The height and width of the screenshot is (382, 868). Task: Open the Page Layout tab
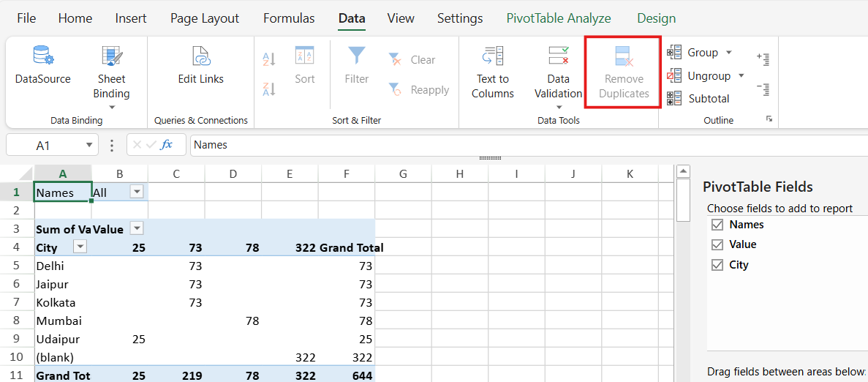pyautogui.click(x=205, y=18)
